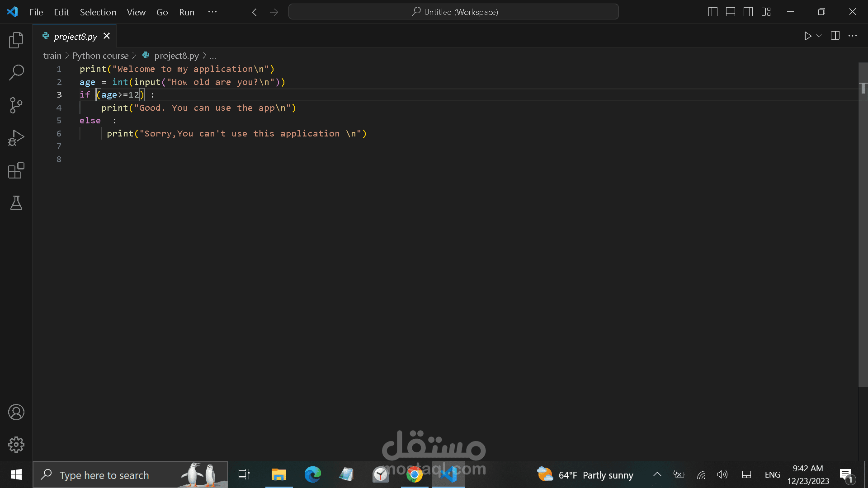Image resolution: width=868 pixels, height=488 pixels.
Task: Open the Source Control view
Action: click(16, 105)
